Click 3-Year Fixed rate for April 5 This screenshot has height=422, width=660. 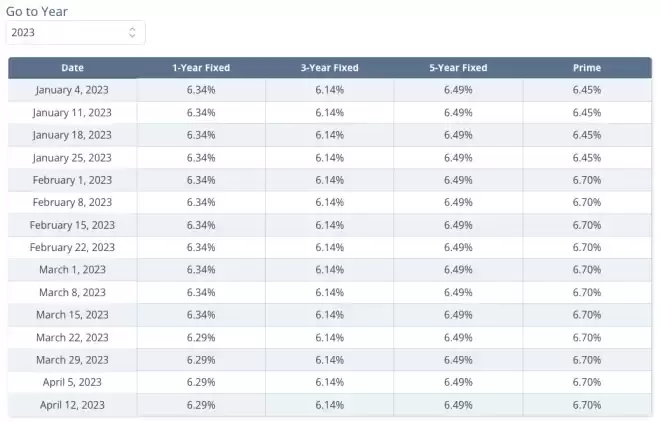pyautogui.click(x=330, y=382)
